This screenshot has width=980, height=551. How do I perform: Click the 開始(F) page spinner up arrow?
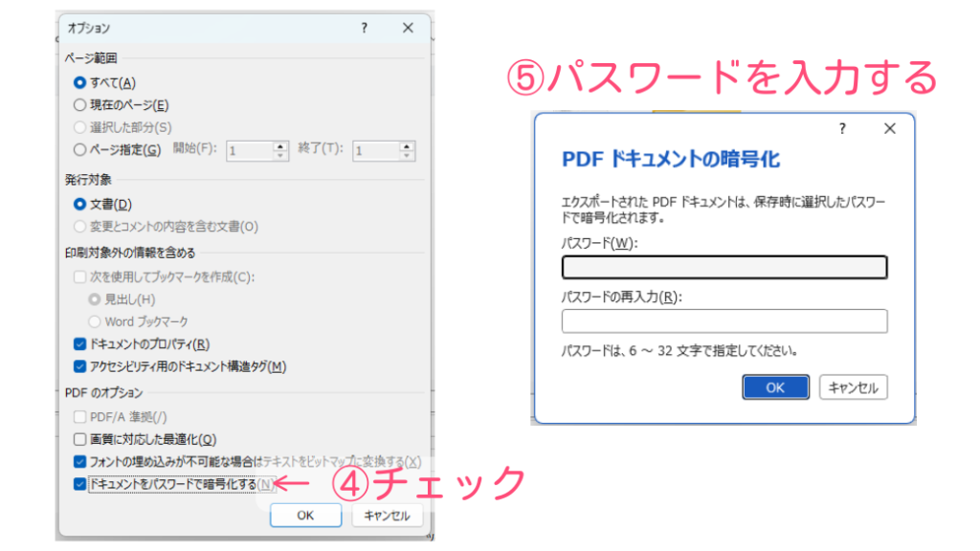click(x=280, y=145)
